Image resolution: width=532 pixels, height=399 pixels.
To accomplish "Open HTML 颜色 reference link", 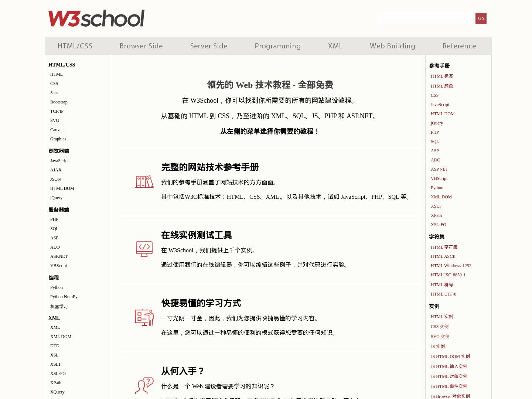I will tap(442, 86).
